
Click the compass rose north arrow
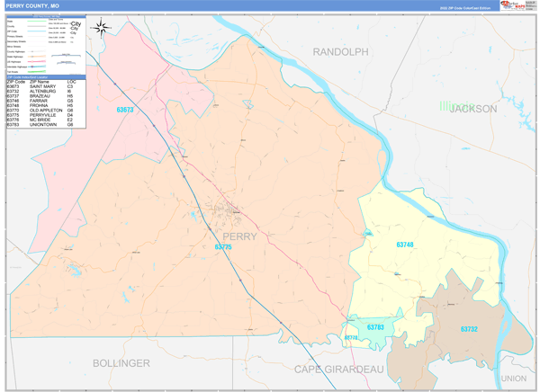click(x=102, y=27)
